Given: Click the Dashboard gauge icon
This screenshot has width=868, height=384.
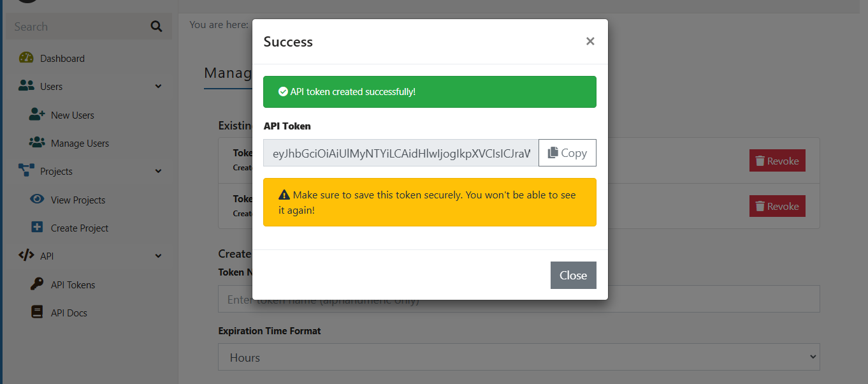Looking at the screenshot, I should click(x=26, y=58).
